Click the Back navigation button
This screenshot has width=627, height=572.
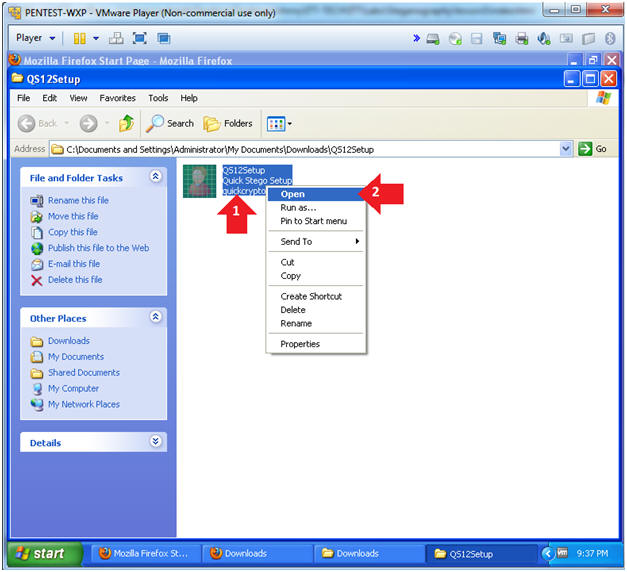[x=38, y=124]
